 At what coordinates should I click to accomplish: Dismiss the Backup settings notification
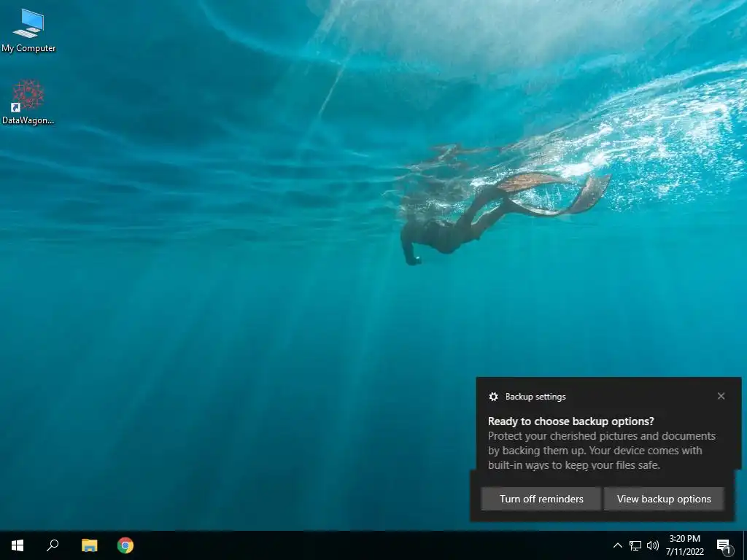(721, 396)
